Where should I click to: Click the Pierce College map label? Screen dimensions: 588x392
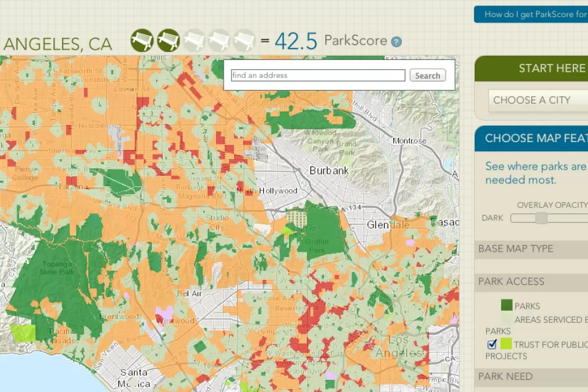[x=25, y=173]
